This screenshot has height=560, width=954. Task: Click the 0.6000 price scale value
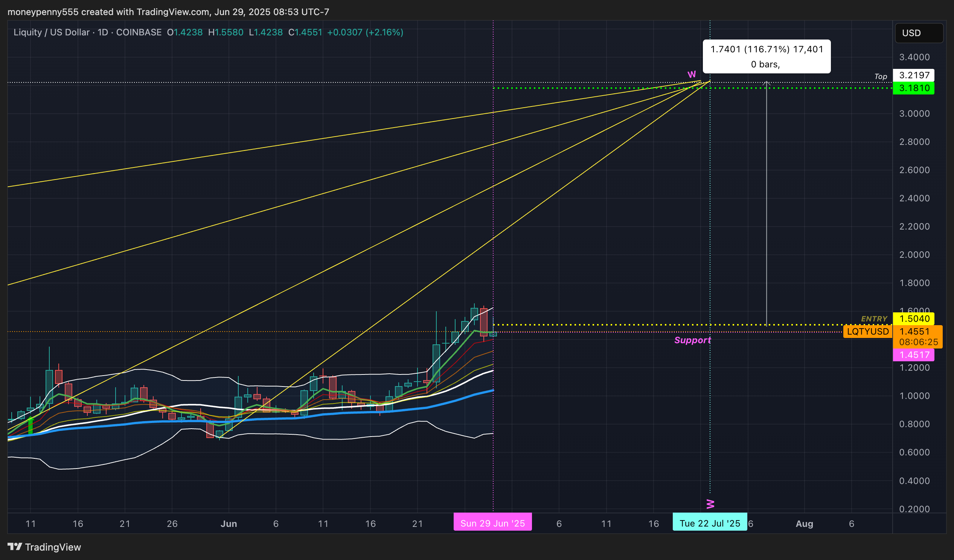click(x=914, y=452)
